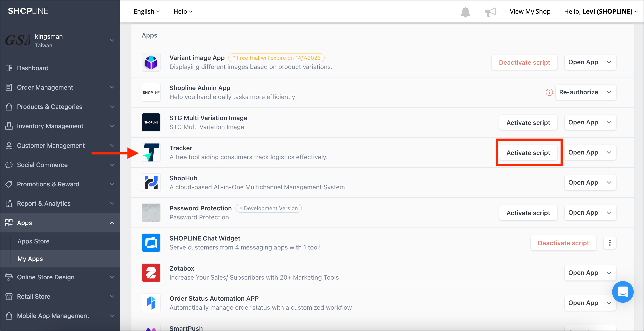Open the Hello, Levi account dropdown
Screen dimensions: 644x331
point(601,11)
